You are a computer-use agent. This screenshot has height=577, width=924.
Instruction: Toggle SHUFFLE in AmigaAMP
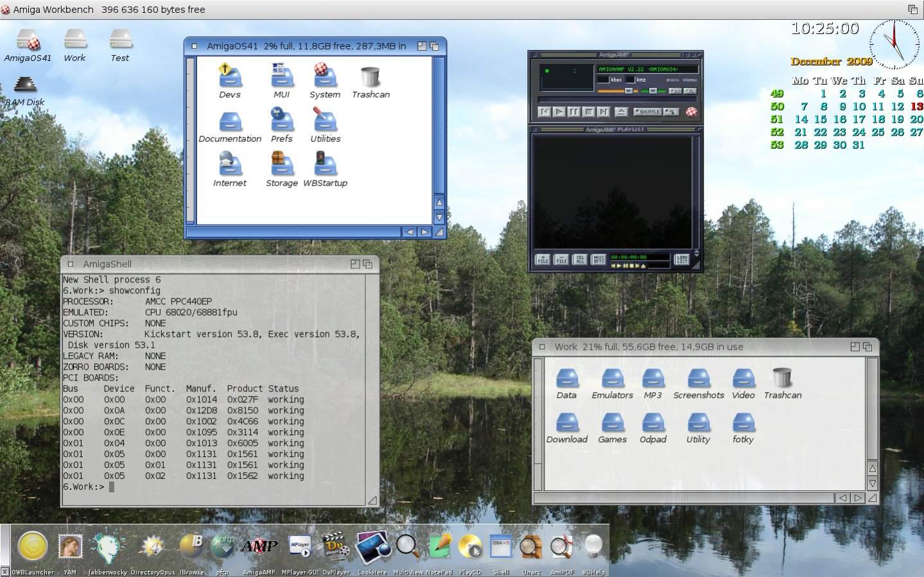(x=647, y=112)
